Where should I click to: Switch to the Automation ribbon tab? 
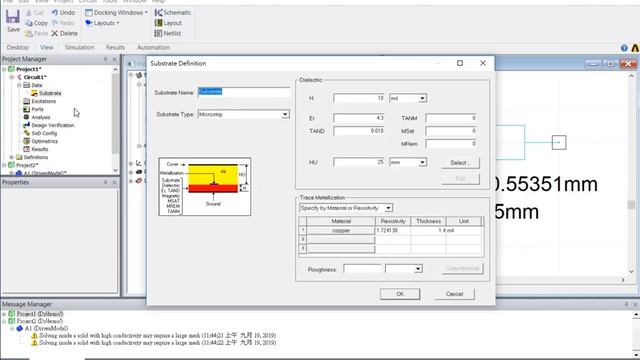(x=153, y=47)
